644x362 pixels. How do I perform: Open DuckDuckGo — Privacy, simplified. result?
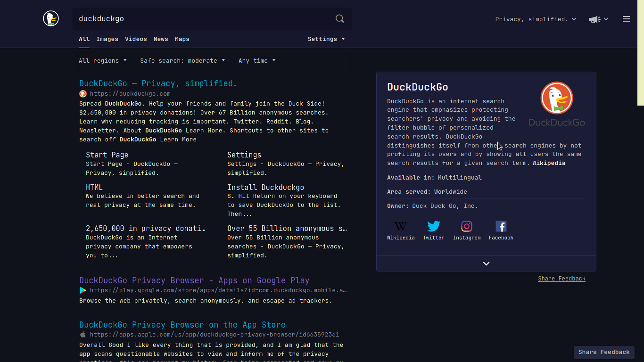[x=158, y=83]
